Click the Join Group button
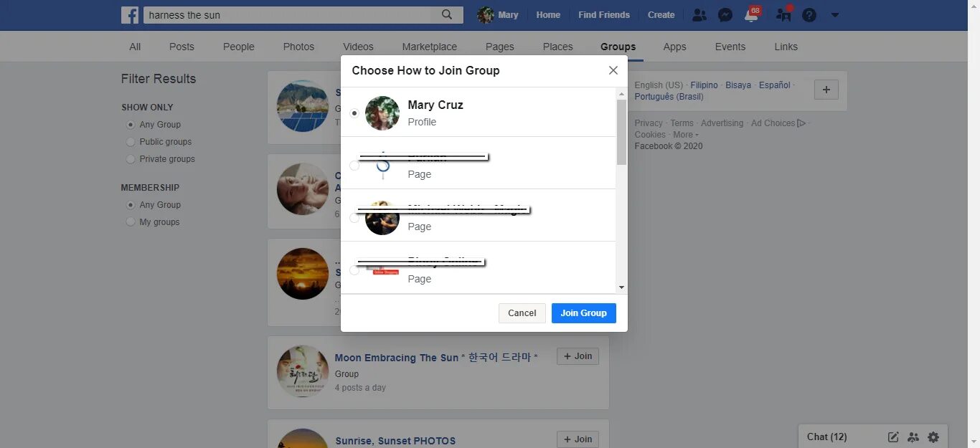Image resolution: width=980 pixels, height=448 pixels. pyautogui.click(x=583, y=313)
